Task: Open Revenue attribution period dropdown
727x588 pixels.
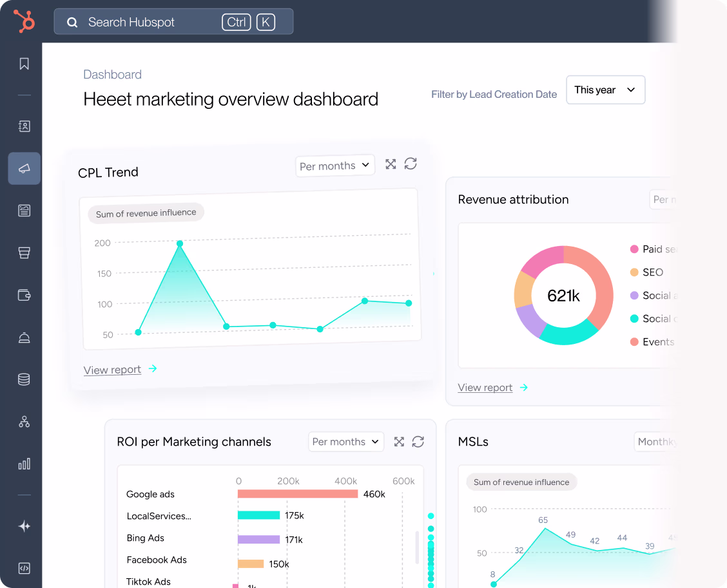Action: pos(663,200)
